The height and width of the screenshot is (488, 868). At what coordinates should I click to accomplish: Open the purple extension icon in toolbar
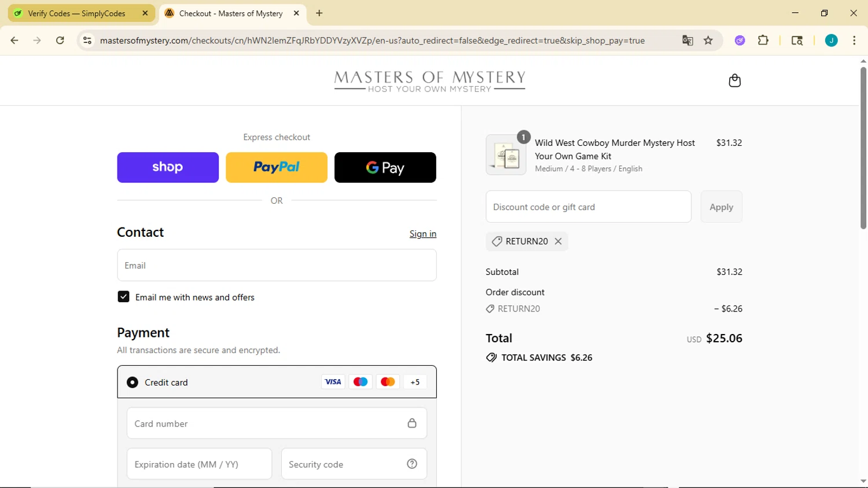coord(740,41)
